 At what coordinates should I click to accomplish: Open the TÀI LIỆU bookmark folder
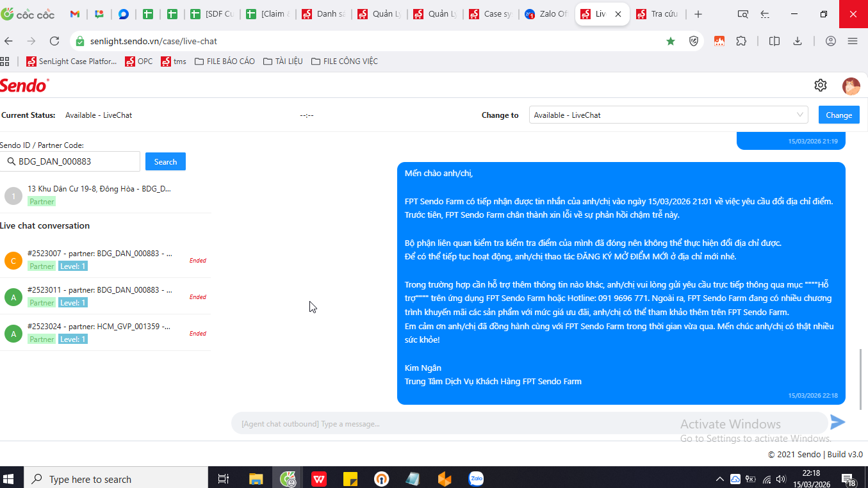[283, 61]
